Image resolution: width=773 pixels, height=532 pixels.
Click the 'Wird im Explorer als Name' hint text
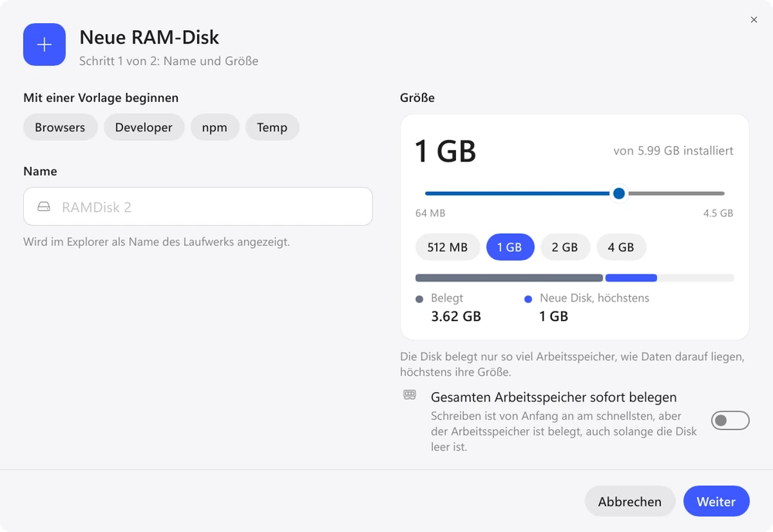click(156, 242)
